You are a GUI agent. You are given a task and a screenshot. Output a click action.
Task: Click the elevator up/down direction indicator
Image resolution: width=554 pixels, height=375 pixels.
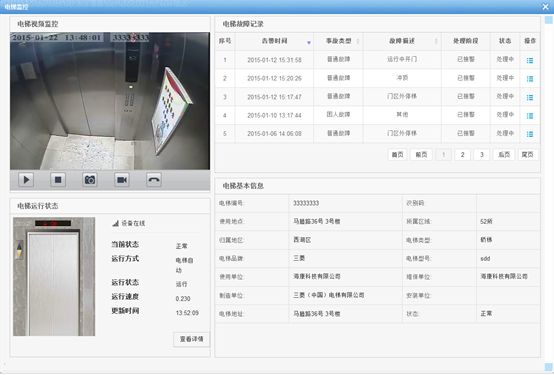(x=19, y=250)
